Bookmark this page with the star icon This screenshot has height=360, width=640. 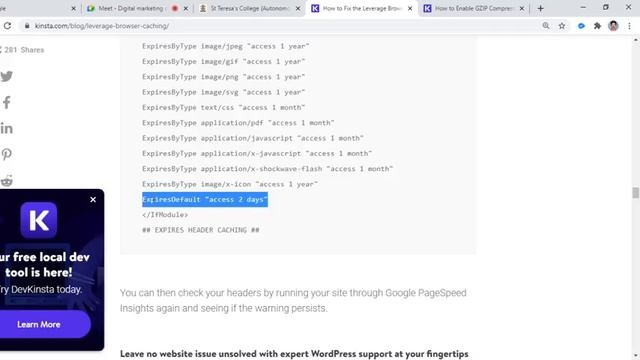pyautogui.click(x=562, y=26)
